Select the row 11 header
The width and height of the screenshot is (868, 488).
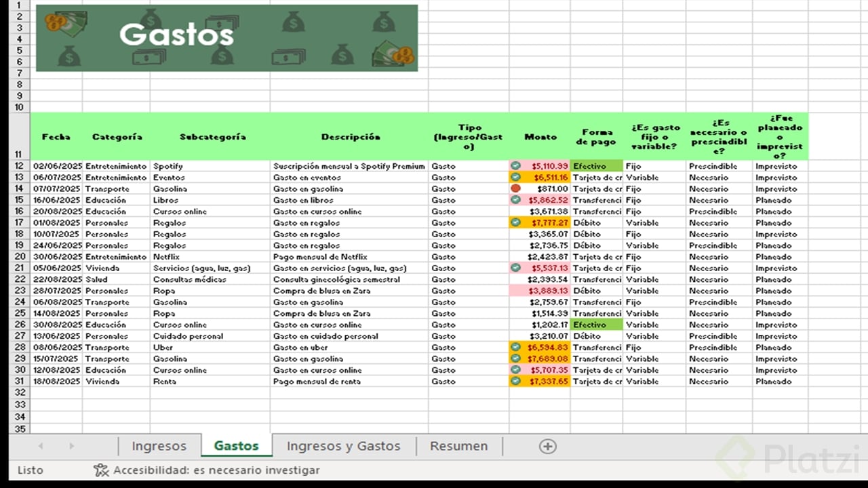pyautogui.click(x=19, y=136)
